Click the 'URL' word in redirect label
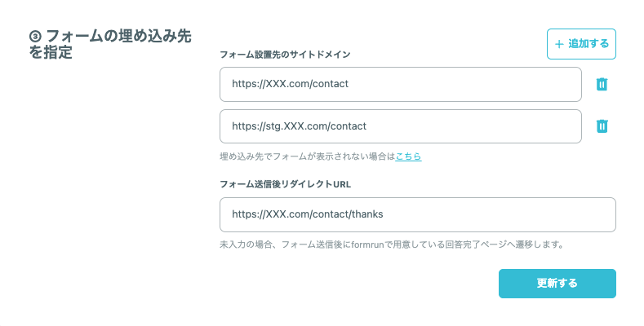 pos(342,184)
